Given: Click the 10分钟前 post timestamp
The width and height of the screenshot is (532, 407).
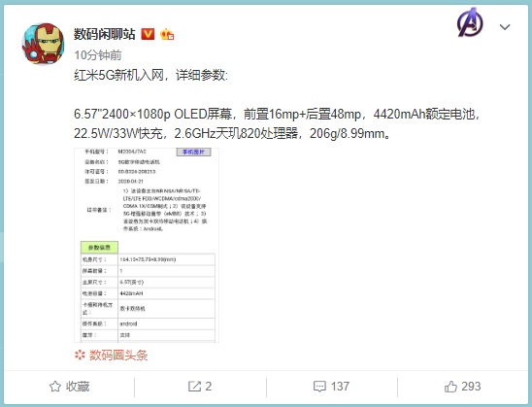Looking at the screenshot, I should coord(98,55).
